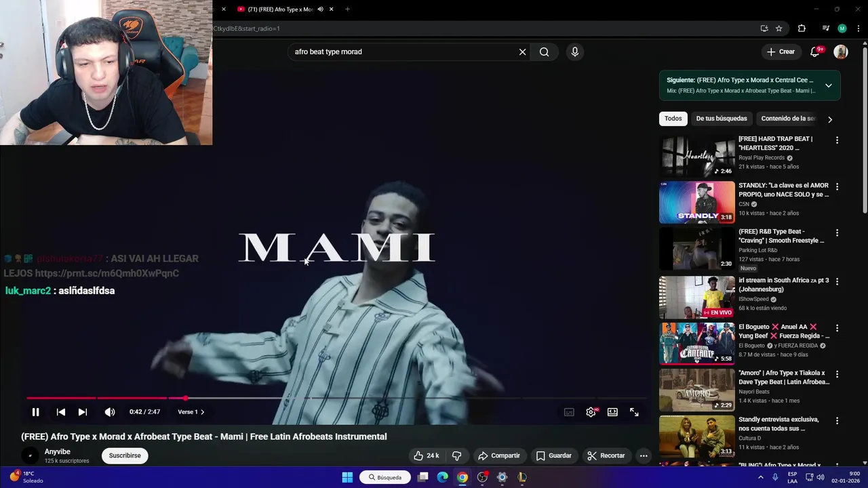868x488 pixels.
Task: Open the player settings gear
Action: 591,412
